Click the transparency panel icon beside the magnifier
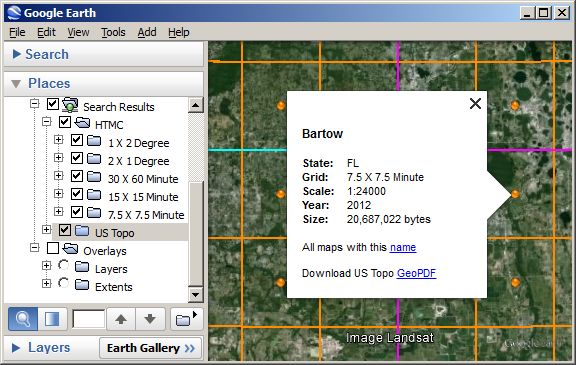 click(52, 319)
